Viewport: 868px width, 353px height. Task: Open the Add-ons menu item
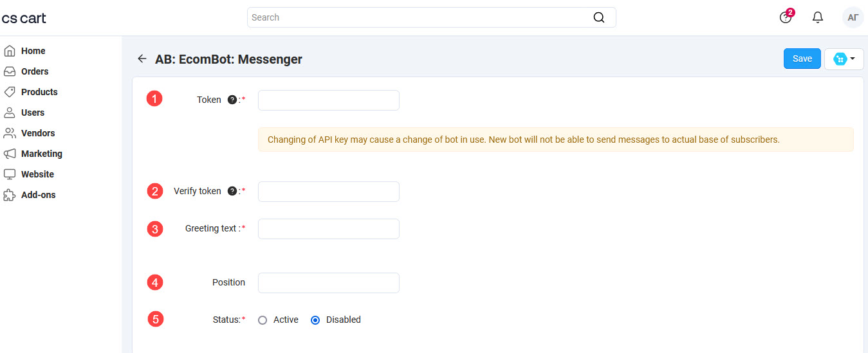click(39, 195)
